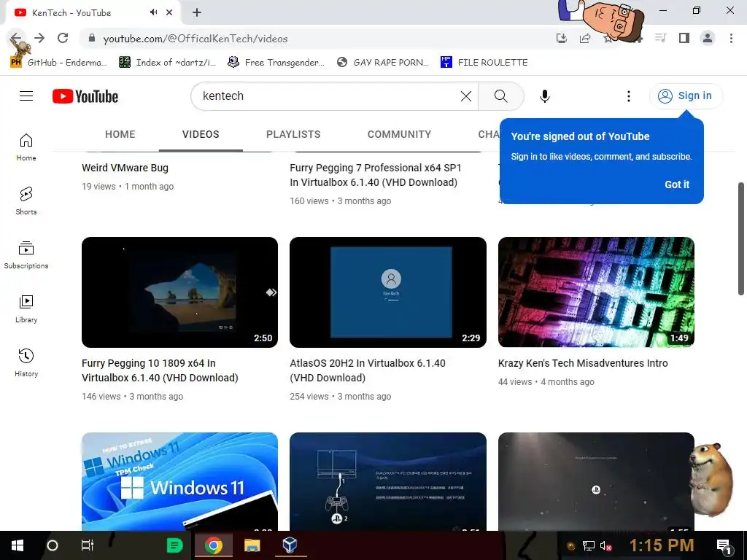Click the Sign in button
Image resolution: width=747 pixels, height=560 pixels.
[x=686, y=96]
